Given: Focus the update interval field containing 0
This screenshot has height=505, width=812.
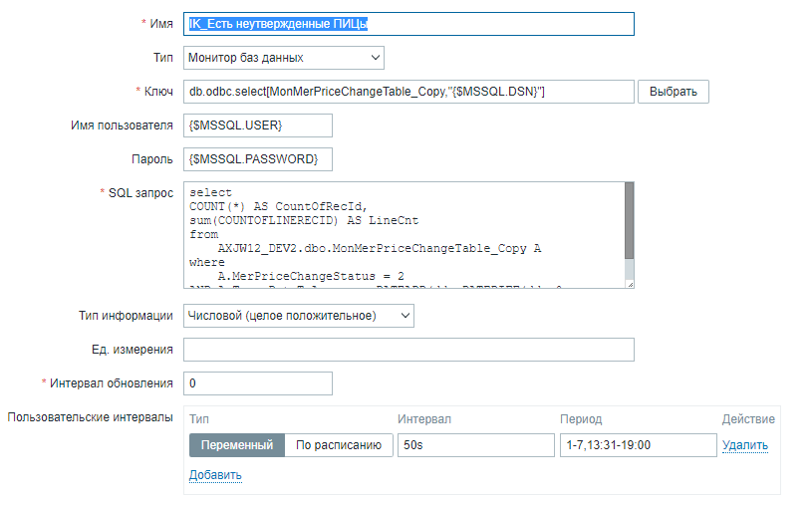Looking at the screenshot, I should [258, 383].
